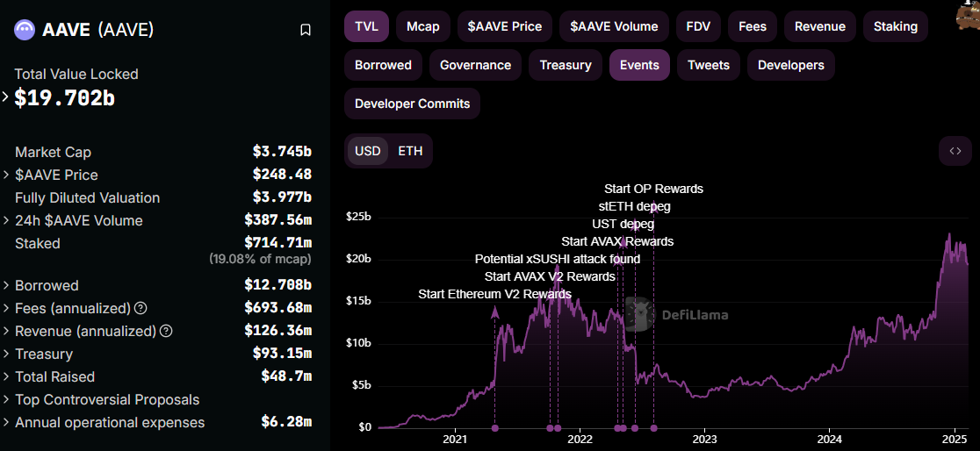The width and height of the screenshot is (980, 451).
Task: Click the stETH depeg event label
Action: pyautogui.click(x=634, y=205)
